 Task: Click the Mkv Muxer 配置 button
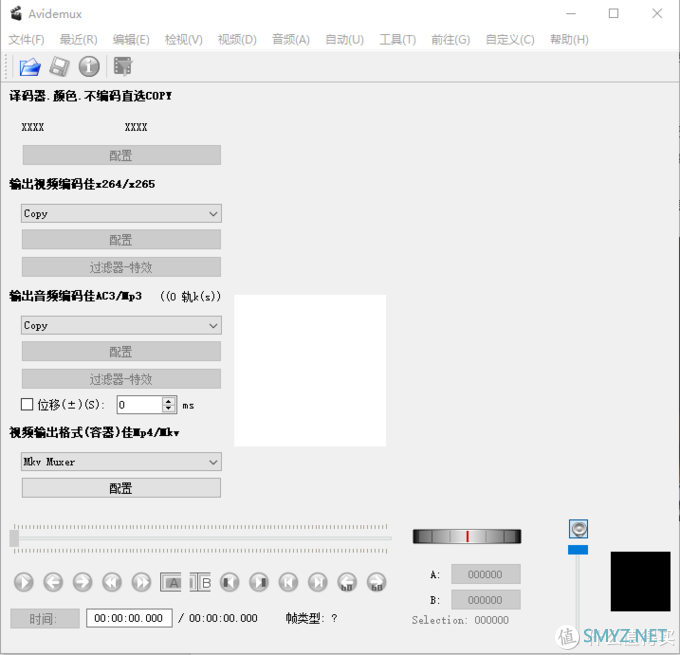tap(121, 488)
